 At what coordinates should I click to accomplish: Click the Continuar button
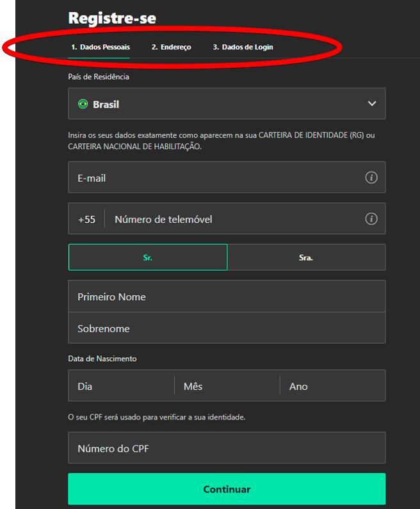(227, 489)
